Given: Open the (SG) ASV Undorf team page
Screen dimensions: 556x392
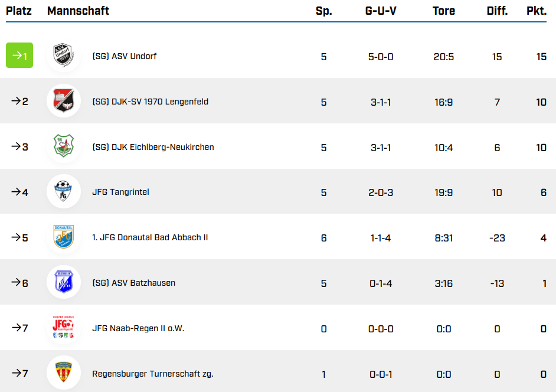Looking at the screenshot, I should tap(125, 57).
